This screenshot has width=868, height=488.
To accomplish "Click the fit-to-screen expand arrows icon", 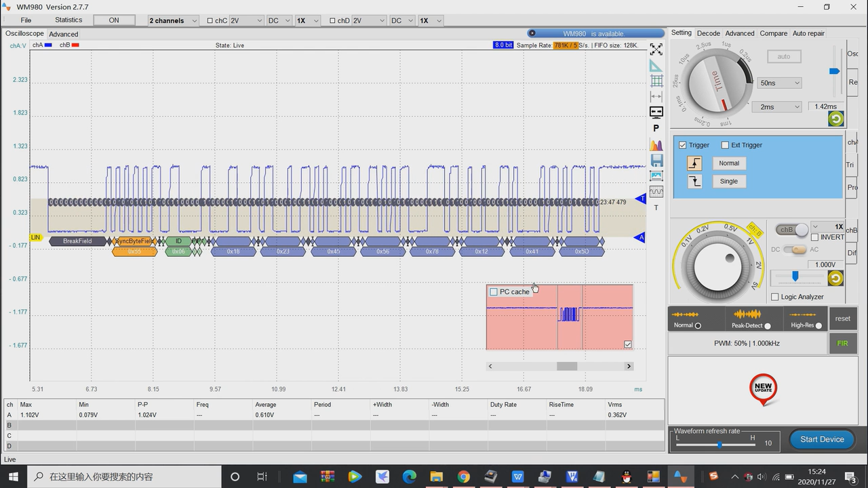I will pyautogui.click(x=656, y=49).
